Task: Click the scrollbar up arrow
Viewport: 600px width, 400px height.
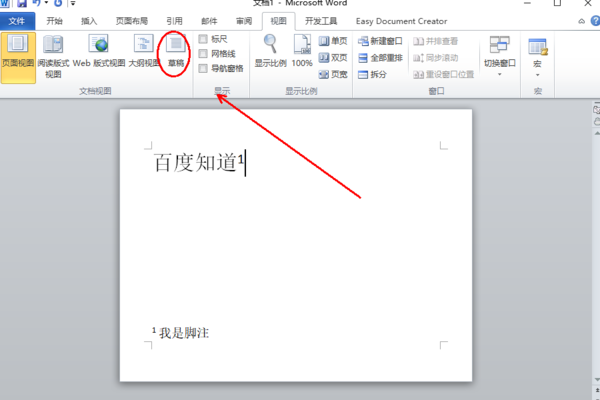Action: tap(597, 133)
